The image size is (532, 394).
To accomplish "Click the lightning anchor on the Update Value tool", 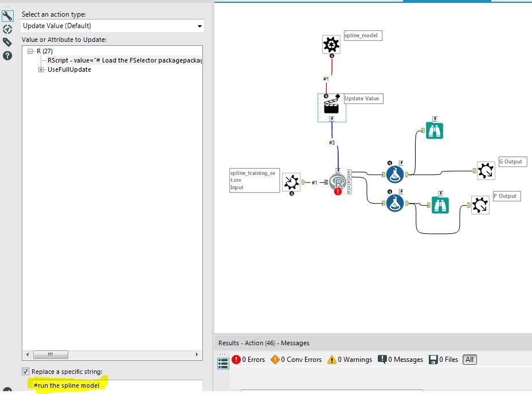I will click(332, 119).
